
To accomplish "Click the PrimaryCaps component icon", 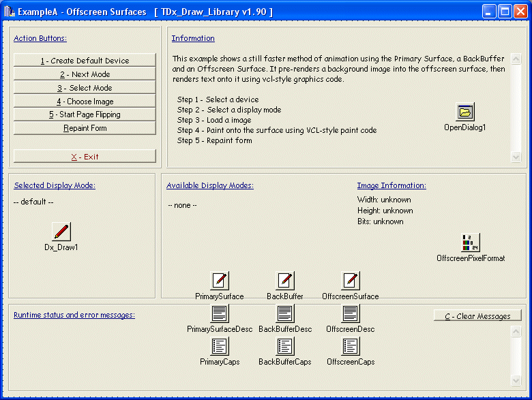I will pyautogui.click(x=220, y=346).
